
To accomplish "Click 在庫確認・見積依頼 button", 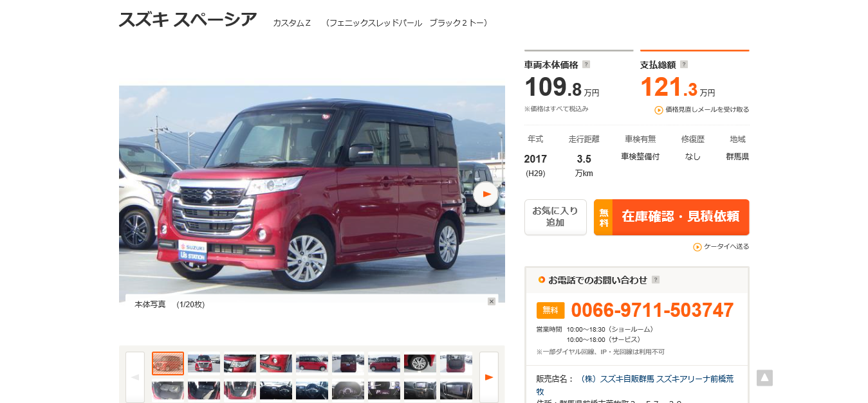I will (672, 217).
